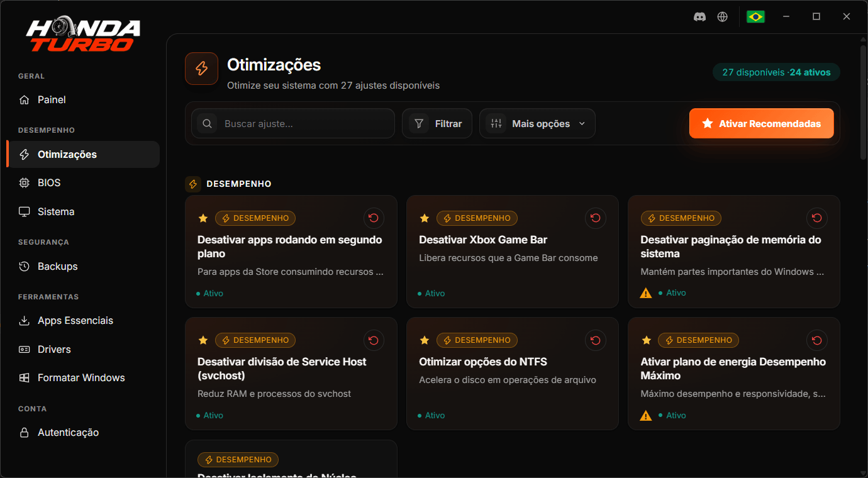
Task: Click warning triangle on plano de energia card
Action: (x=646, y=416)
